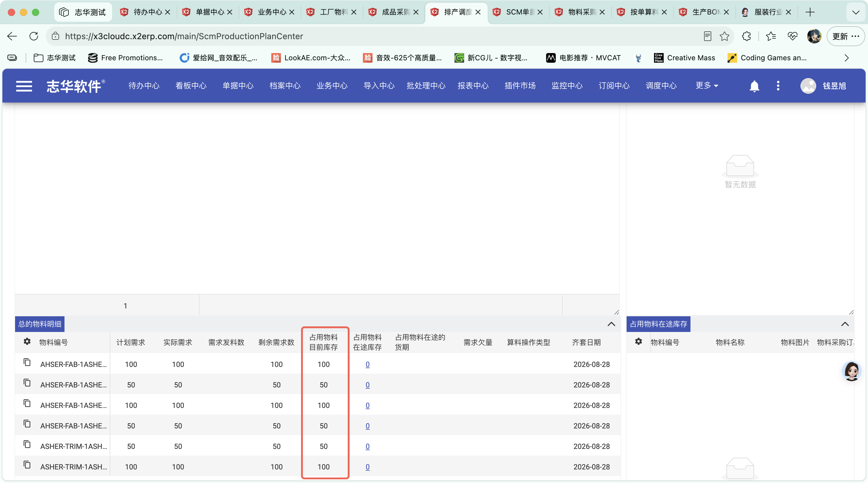Open the notification bell

754,86
